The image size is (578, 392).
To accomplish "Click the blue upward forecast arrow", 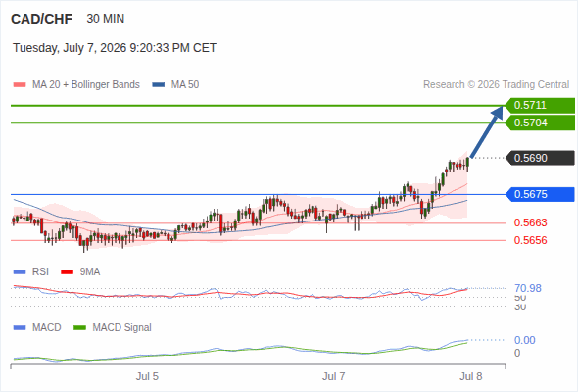I will coord(487,131).
